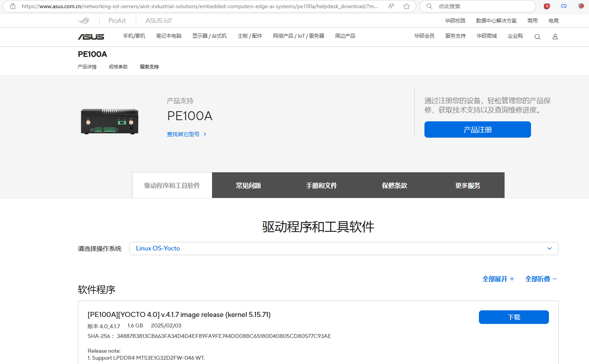
Task: Open the 显示器 / 台式机 menu
Action: [x=209, y=36]
